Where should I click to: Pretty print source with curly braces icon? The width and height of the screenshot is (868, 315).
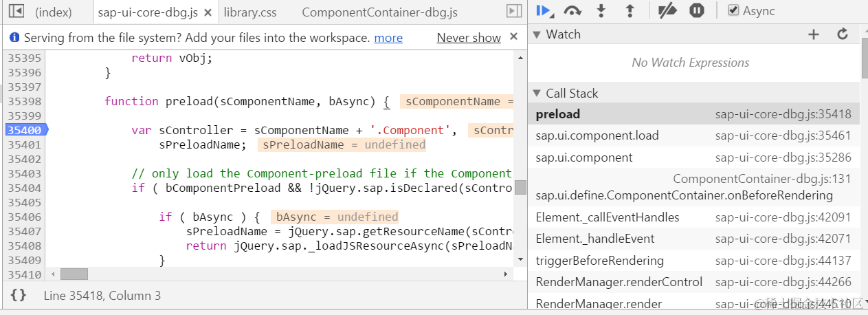(x=19, y=295)
